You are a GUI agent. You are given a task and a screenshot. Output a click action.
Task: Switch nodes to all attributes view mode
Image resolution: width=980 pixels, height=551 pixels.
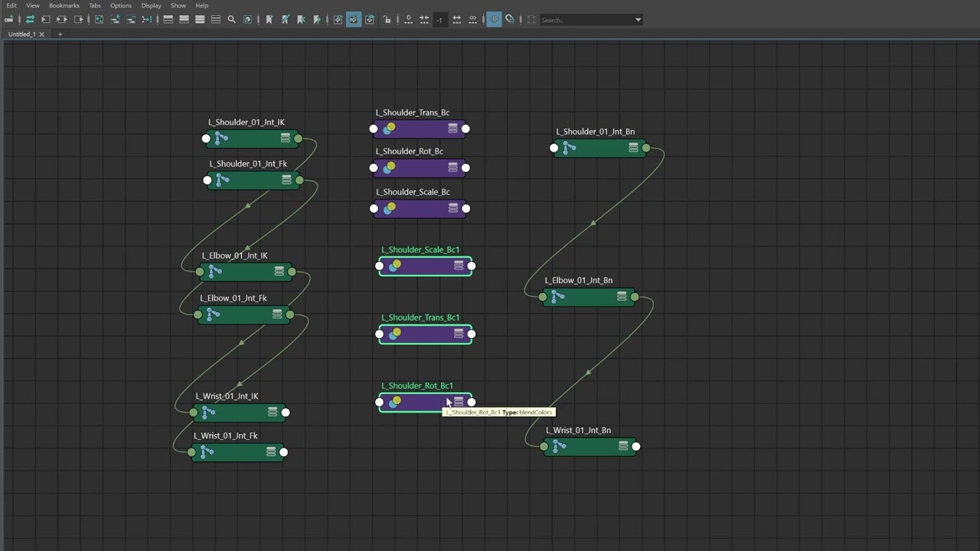pyautogui.click(x=200, y=19)
